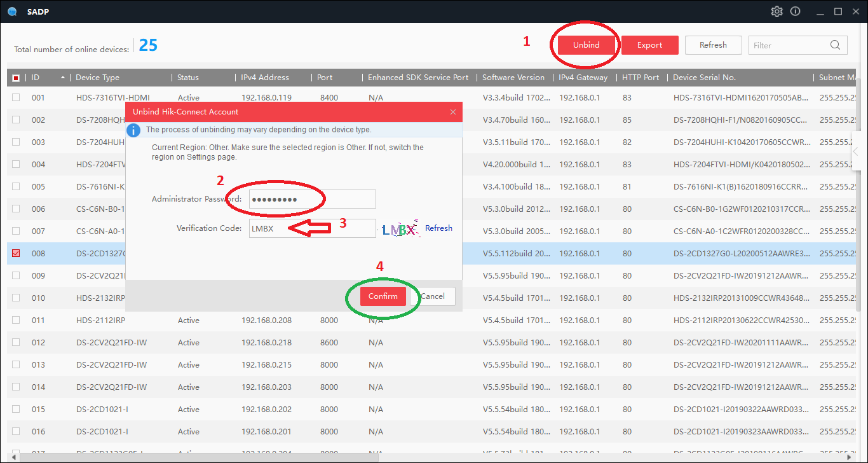Check the box for device 004
Image resolution: width=868 pixels, height=463 pixels.
click(16, 164)
